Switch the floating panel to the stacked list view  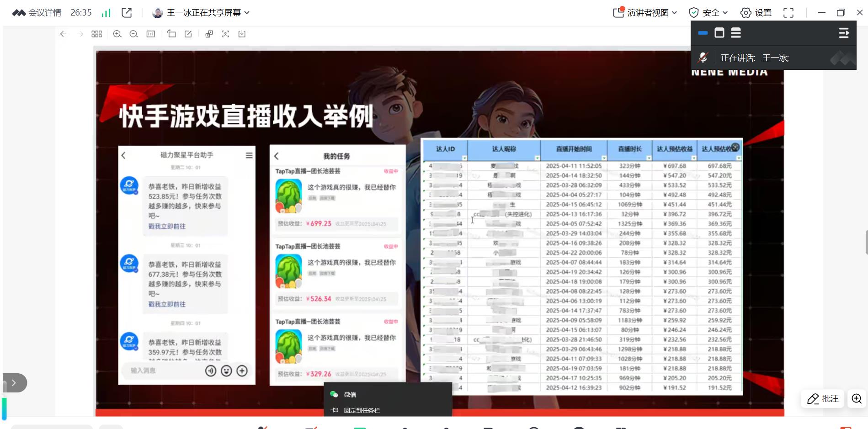coord(736,33)
